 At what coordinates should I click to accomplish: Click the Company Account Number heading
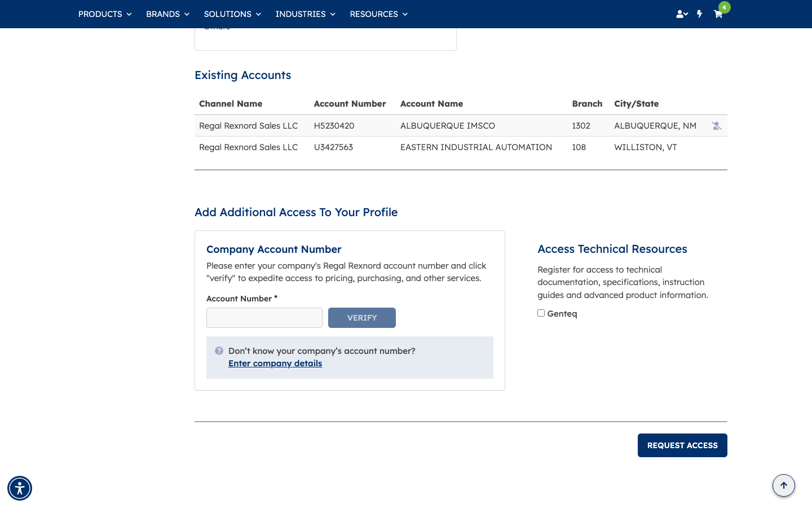tap(273, 249)
